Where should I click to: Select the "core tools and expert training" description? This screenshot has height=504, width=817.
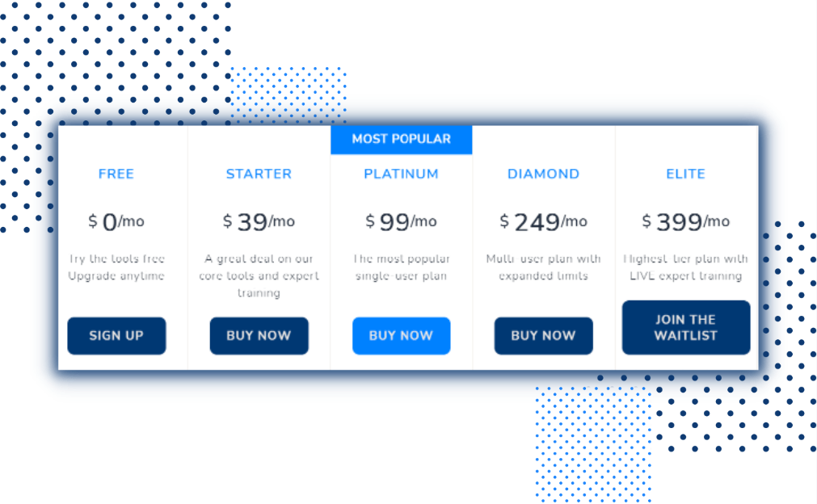click(259, 276)
